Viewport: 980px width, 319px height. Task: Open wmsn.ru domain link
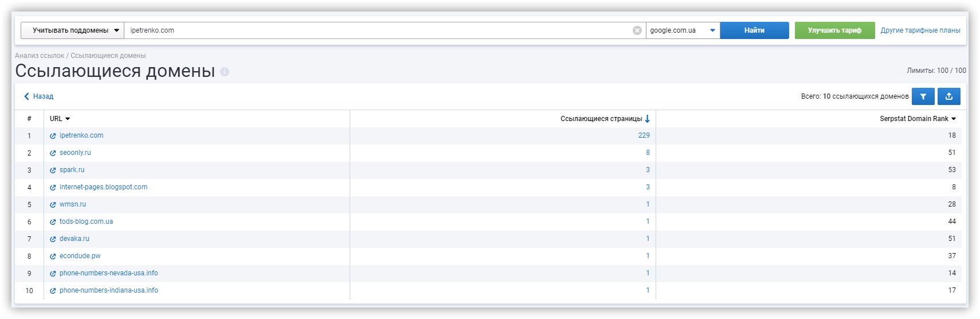coord(73,204)
